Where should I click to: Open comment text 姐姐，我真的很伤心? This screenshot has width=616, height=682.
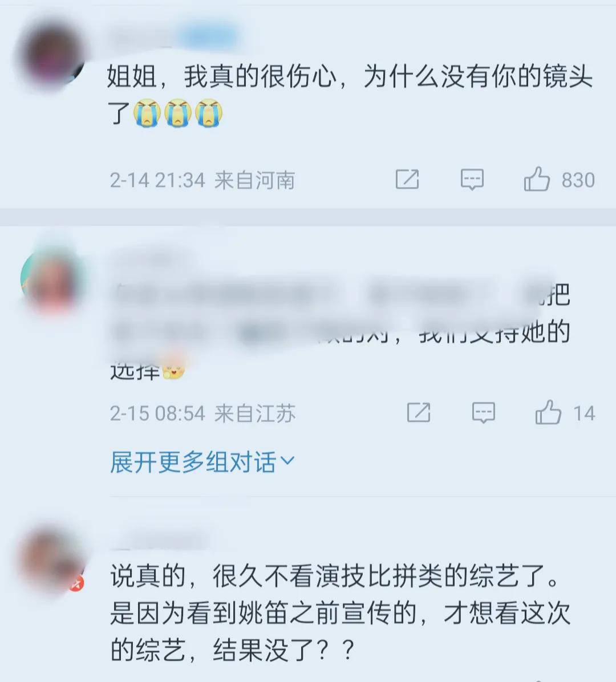[350, 95]
